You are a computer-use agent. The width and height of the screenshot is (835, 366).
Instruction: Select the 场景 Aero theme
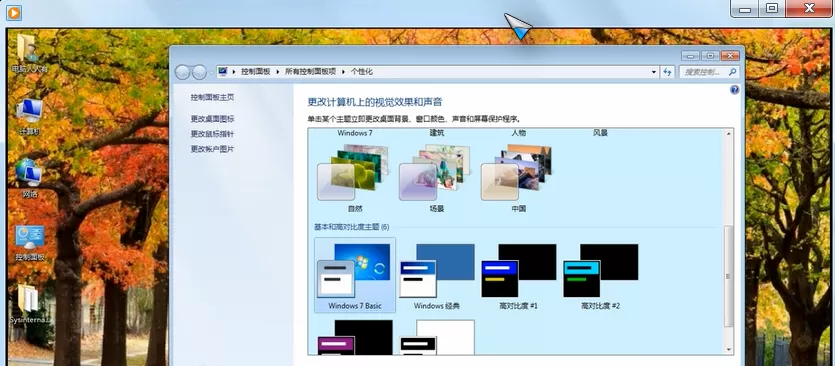437,178
